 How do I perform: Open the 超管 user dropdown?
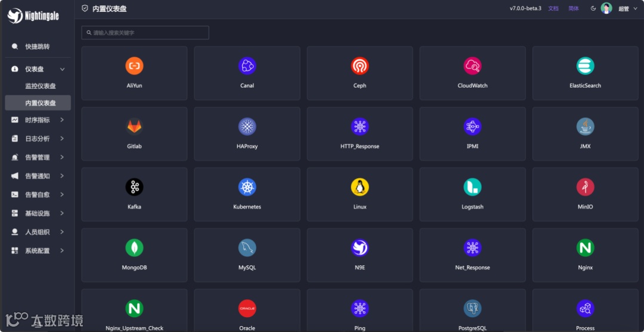[627, 8]
